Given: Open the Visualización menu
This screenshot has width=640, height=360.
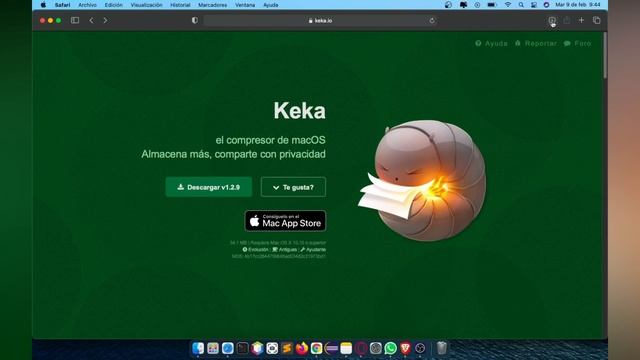Looking at the screenshot, I should point(147,5).
